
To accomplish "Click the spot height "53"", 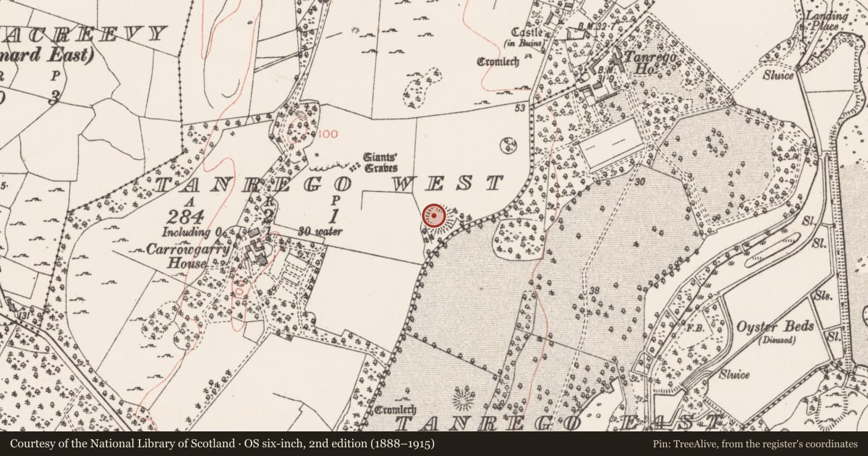I will coord(519,109).
